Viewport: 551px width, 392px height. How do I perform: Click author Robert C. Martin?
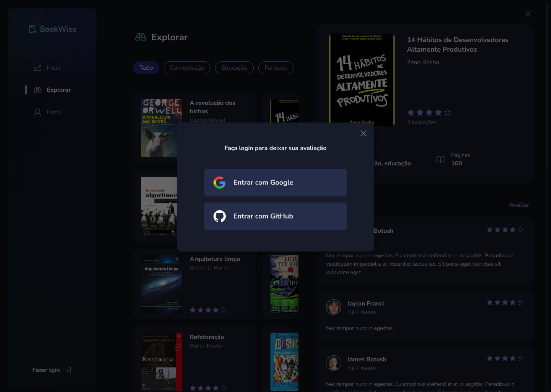[210, 268]
